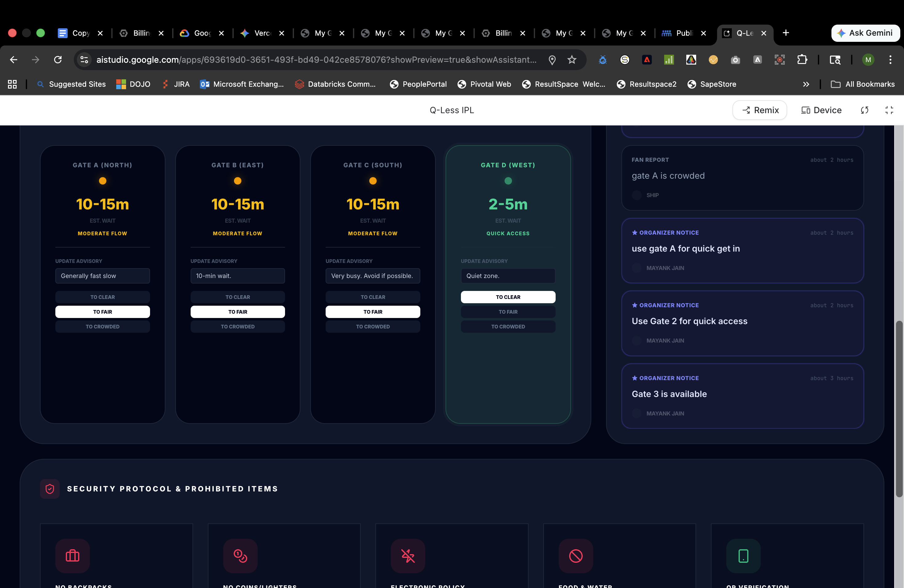Open the Chrome three-dot menu
The image size is (904, 588).
(x=890, y=60)
